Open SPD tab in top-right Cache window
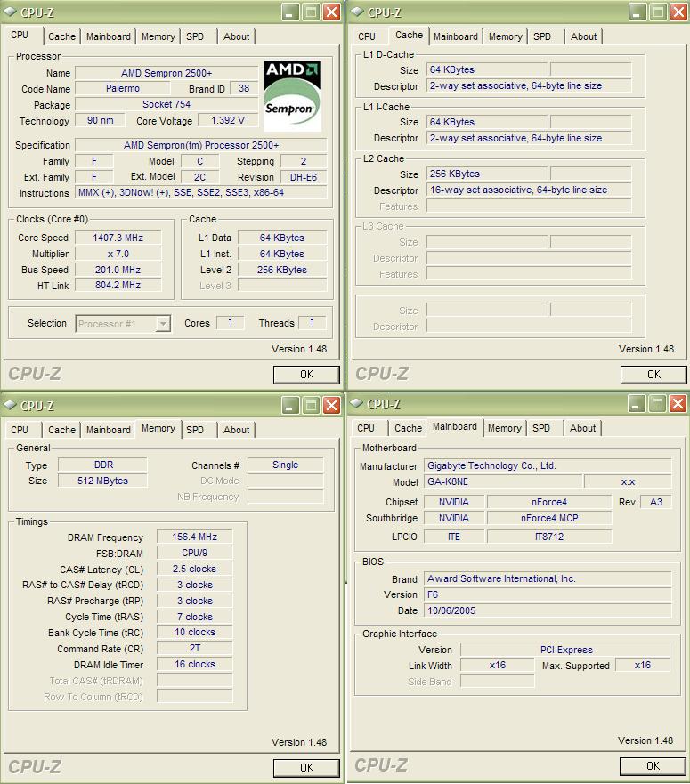Viewport: 690px width, 784px height. coord(542,36)
